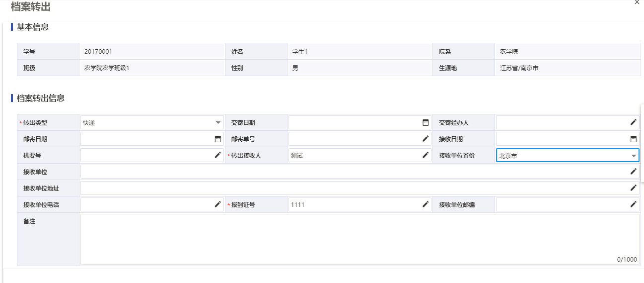The height and width of the screenshot is (283, 644).
Task: Click pencil icon in 接收单位 field
Action: pyautogui.click(x=634, y=172)
